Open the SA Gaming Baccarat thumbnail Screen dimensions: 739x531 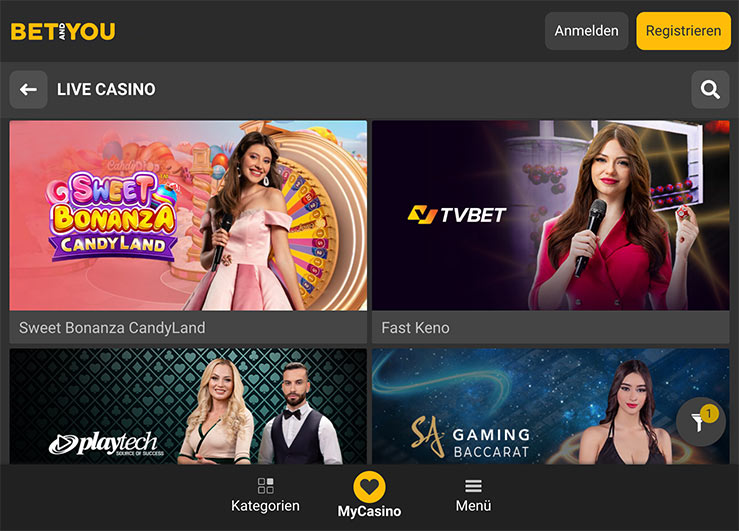click(x=551, y=406)
